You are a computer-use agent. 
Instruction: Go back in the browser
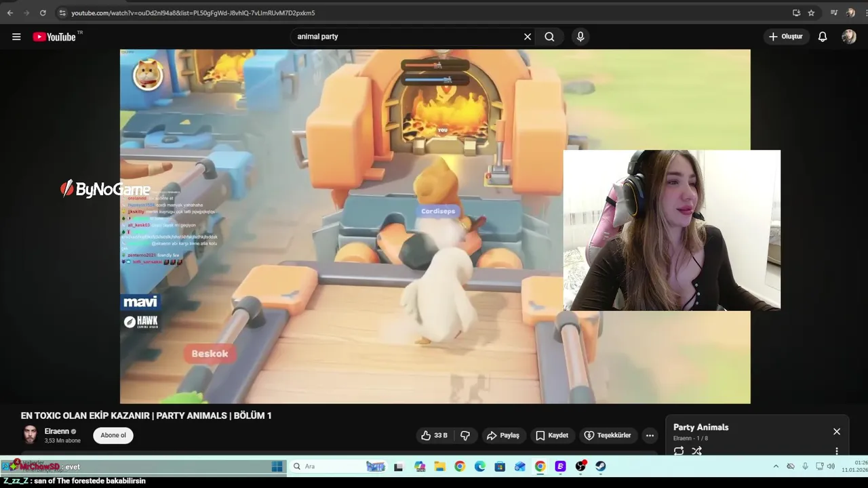click(x=9, y=13)
